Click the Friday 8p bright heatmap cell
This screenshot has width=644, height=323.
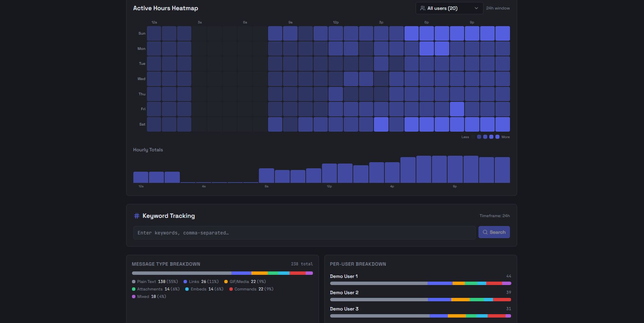point(457,109)
